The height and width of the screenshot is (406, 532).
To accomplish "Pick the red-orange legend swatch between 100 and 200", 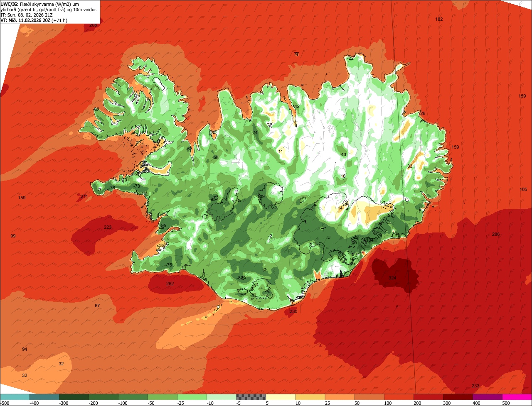I will [399, 397].
